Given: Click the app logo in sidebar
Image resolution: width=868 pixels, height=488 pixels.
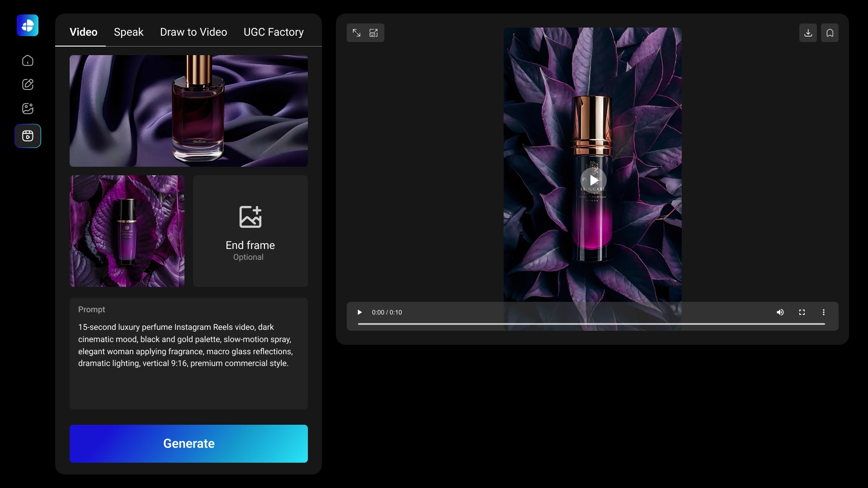Looking at the screenshot, I should point(28,25).
